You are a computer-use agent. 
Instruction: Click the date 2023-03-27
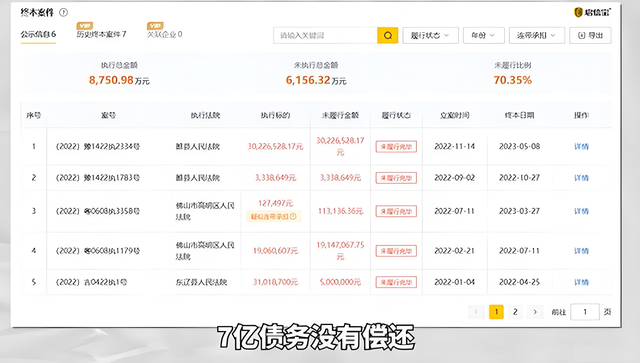tap(519, 211)
